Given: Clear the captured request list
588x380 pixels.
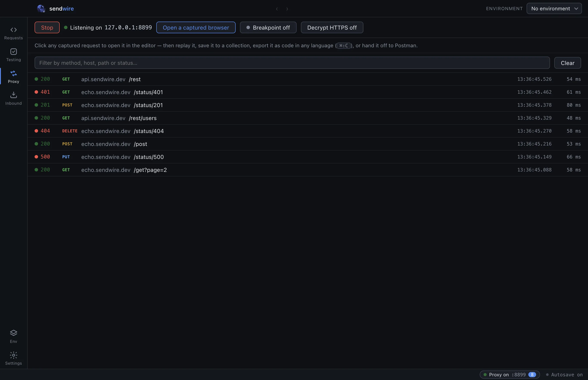Looking at the screenshot, I should pyautogui.click(x=567, y=63).
